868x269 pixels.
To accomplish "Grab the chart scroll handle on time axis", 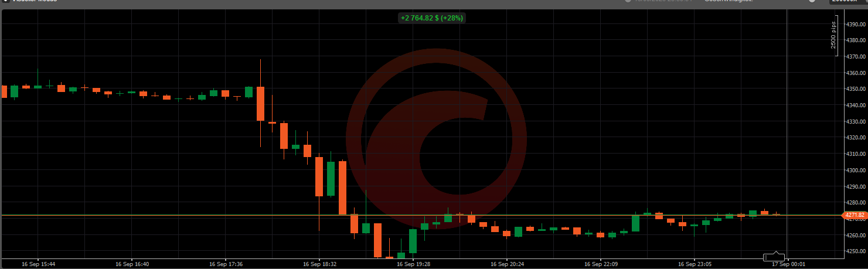I will coord(774,257).
